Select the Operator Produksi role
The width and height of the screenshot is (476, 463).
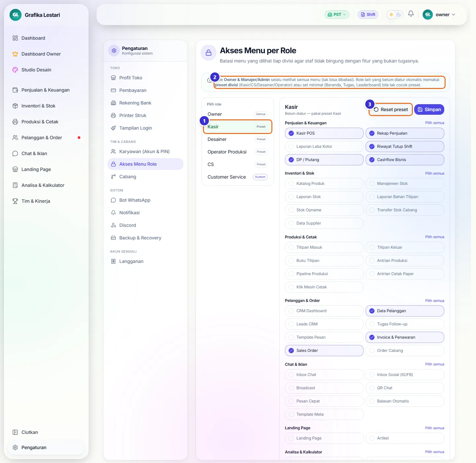238,152
